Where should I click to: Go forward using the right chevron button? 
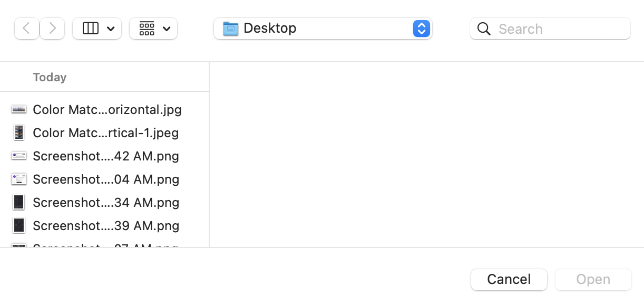coord(52,28)
